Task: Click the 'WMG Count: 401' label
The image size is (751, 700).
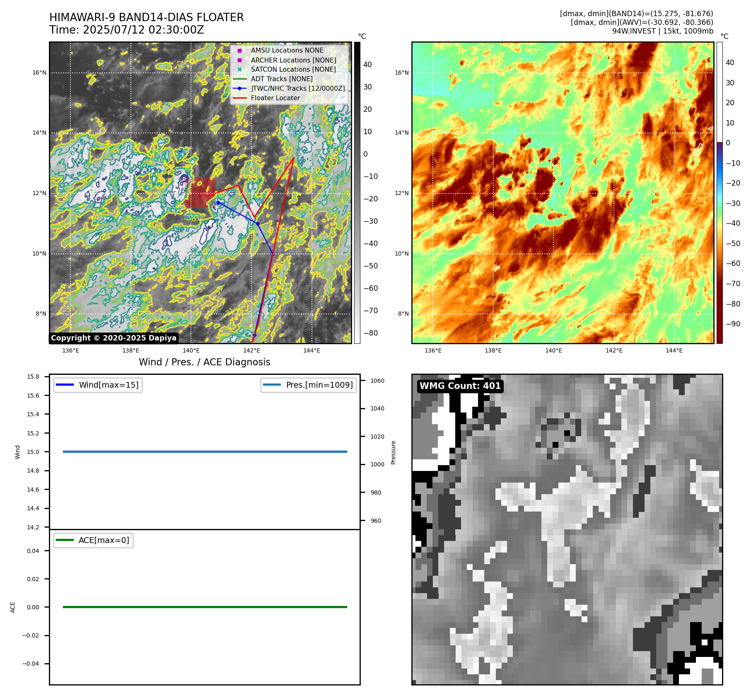Action: click(x=460, y=386)
